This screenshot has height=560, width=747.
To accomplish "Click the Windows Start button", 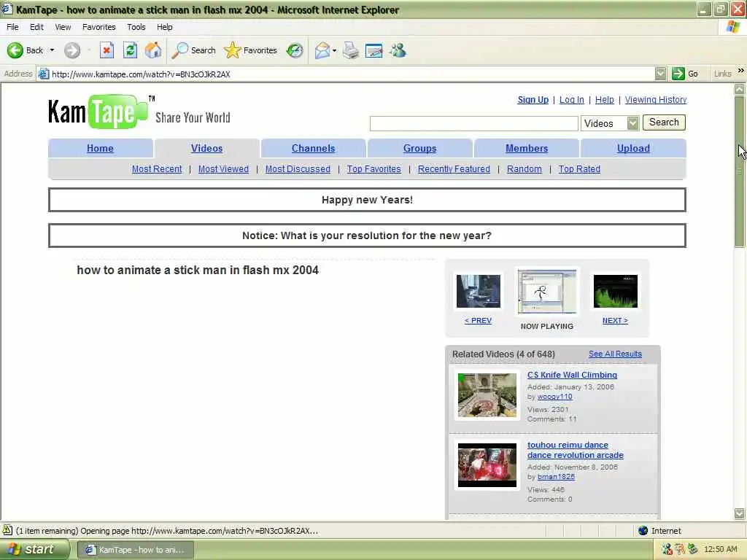I will pos(35,550).
